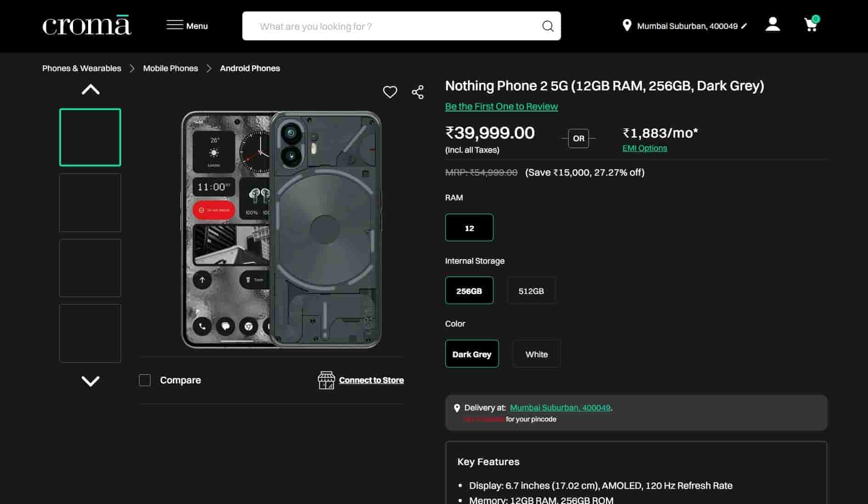Screen dimensions: 868x504
Task: Choose the White color variant
Action: tap(536, 354)
